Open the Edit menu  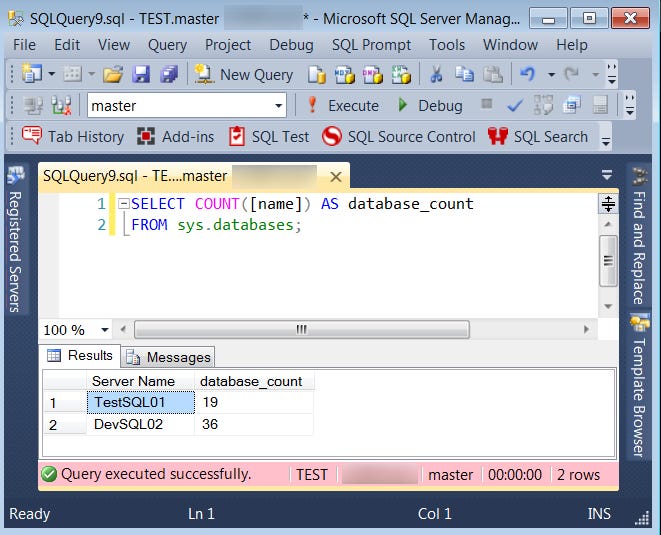67,45
